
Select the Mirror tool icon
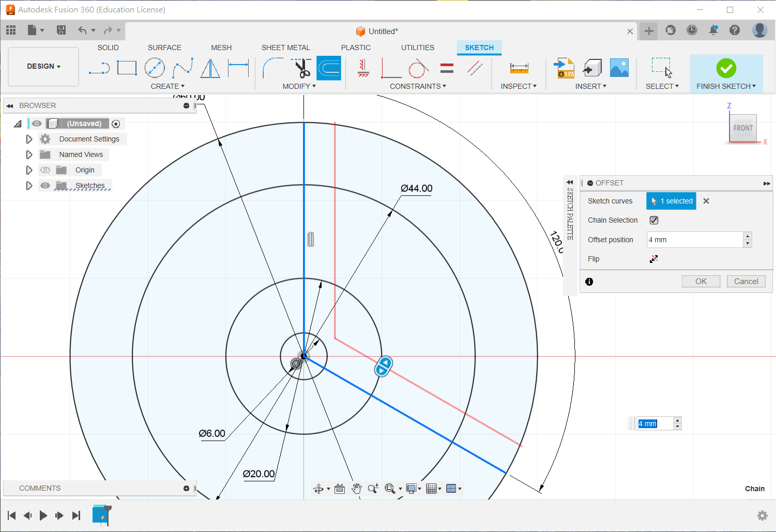pos(210,68)
